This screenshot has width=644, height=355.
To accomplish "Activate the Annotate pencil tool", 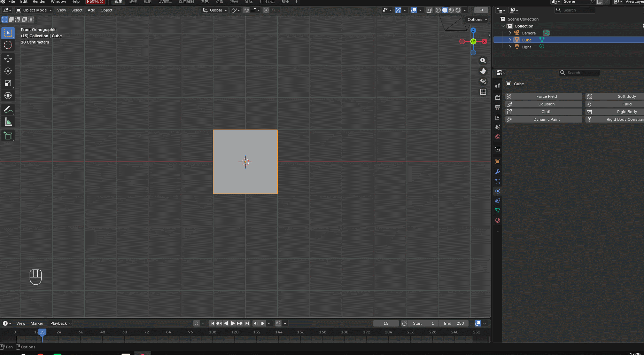I will (x=8, y=109).
